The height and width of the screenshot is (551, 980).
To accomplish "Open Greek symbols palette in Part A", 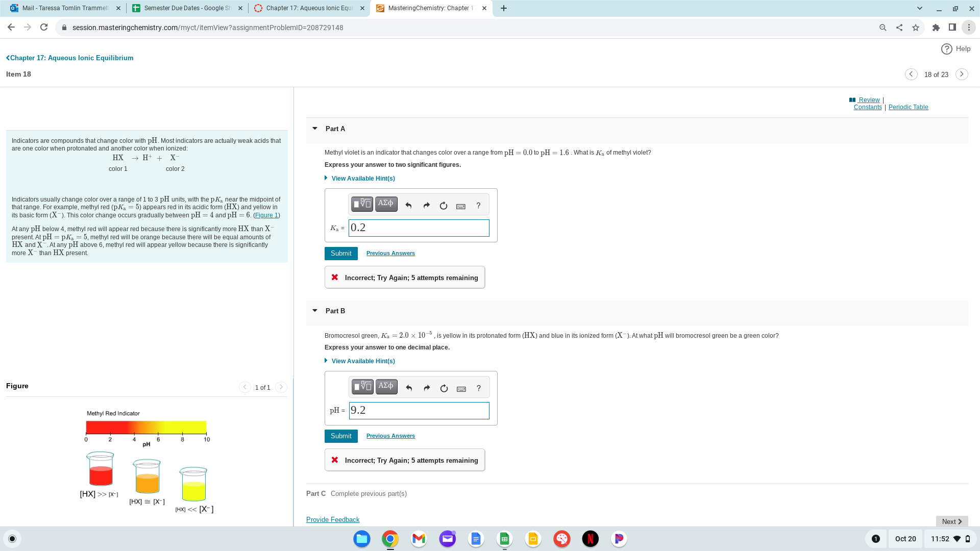I will (386, 204).
